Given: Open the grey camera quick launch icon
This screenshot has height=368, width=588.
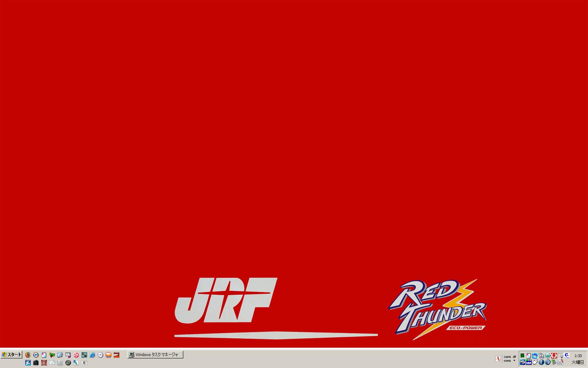Looking at the screenshot, I should [84, 363].
